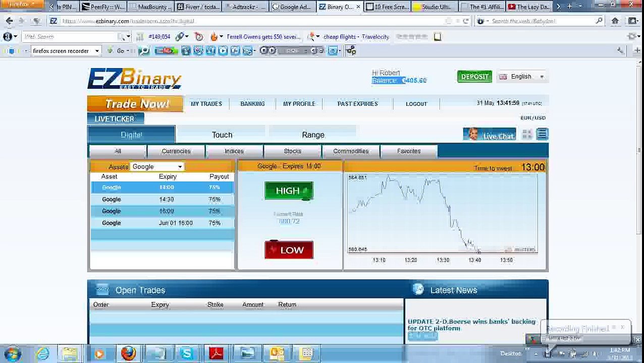The height and width of the screenshot is (363, 644).
Task: Click the Open Trades header icon
Action: tap(102, 289)
